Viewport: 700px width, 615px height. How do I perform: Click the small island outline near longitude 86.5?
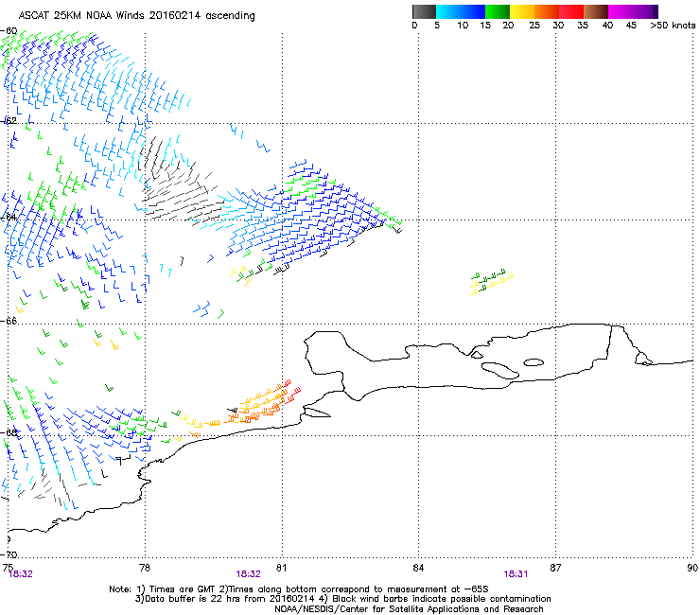pos(534,362)
